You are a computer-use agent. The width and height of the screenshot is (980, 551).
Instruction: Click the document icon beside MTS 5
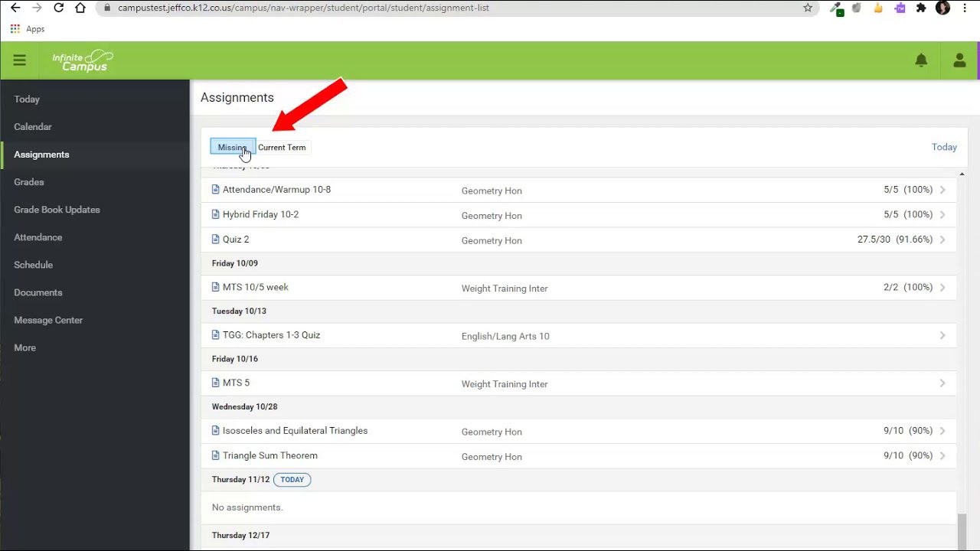click(216, 383)
